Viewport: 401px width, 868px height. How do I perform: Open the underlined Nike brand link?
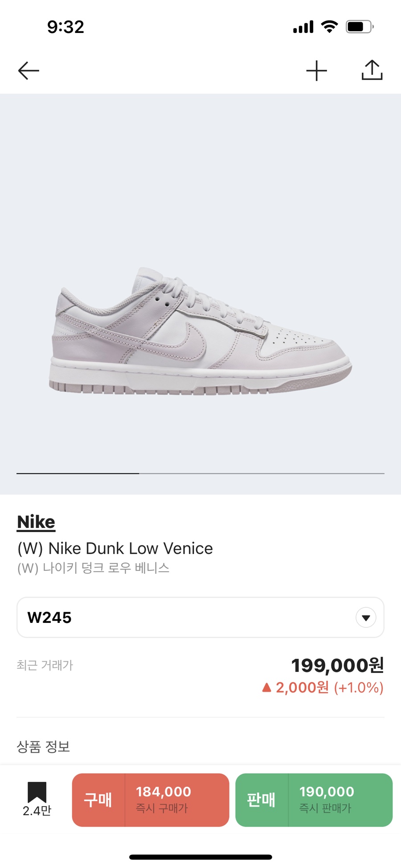click(x=36, y=522)
